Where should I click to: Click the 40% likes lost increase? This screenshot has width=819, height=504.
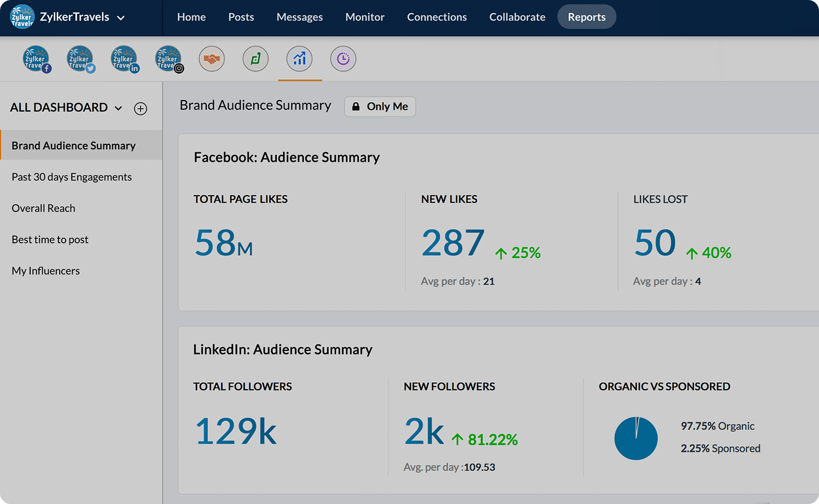coord(708,253)
